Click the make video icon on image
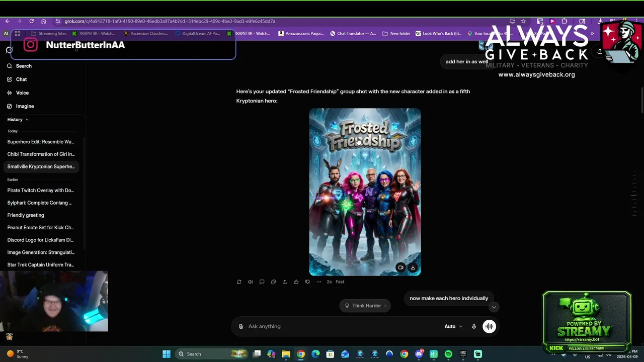This screenshot has width=644, height=362. click(400, 267)
